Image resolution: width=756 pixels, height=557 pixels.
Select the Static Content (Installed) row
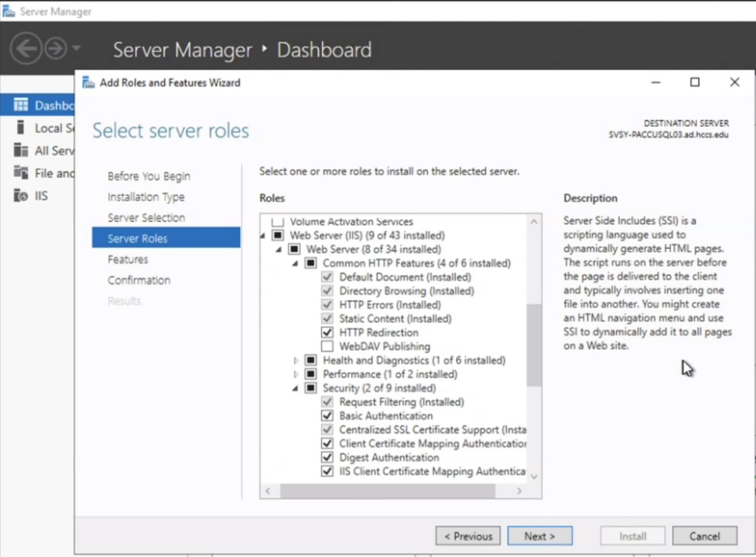(395, 319)
